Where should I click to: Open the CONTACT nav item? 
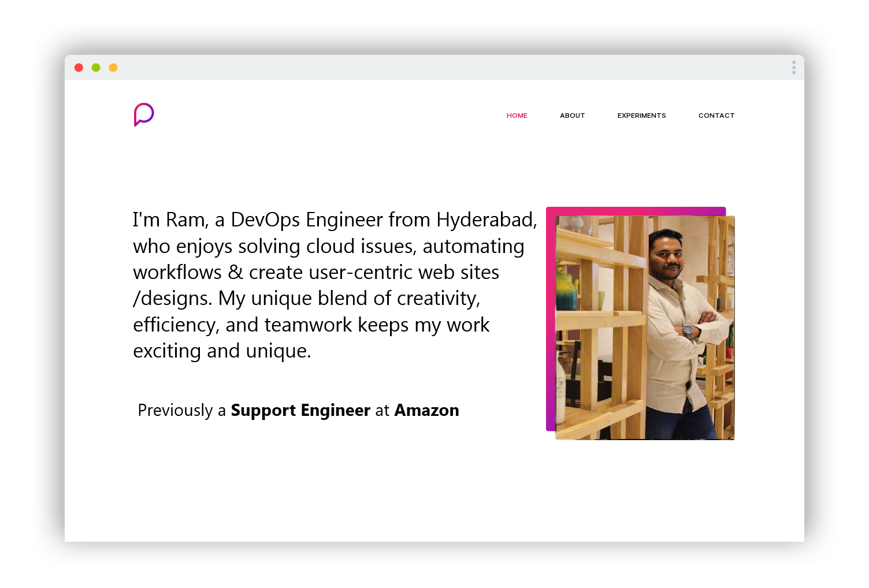click(716, 116)
